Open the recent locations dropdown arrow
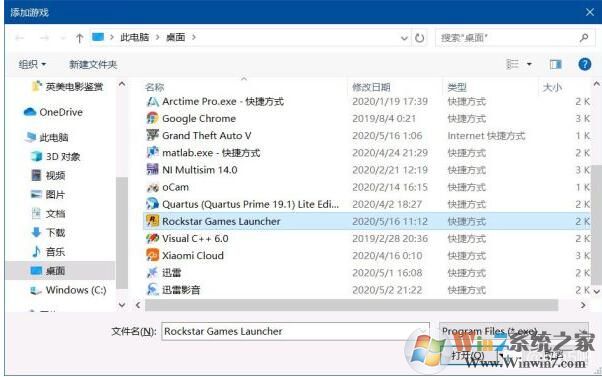 [63, 38]
